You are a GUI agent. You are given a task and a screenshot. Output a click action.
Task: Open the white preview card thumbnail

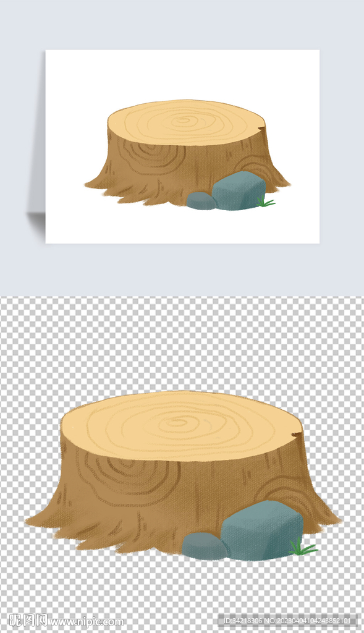pyautogui.click(x=182, y=146)
